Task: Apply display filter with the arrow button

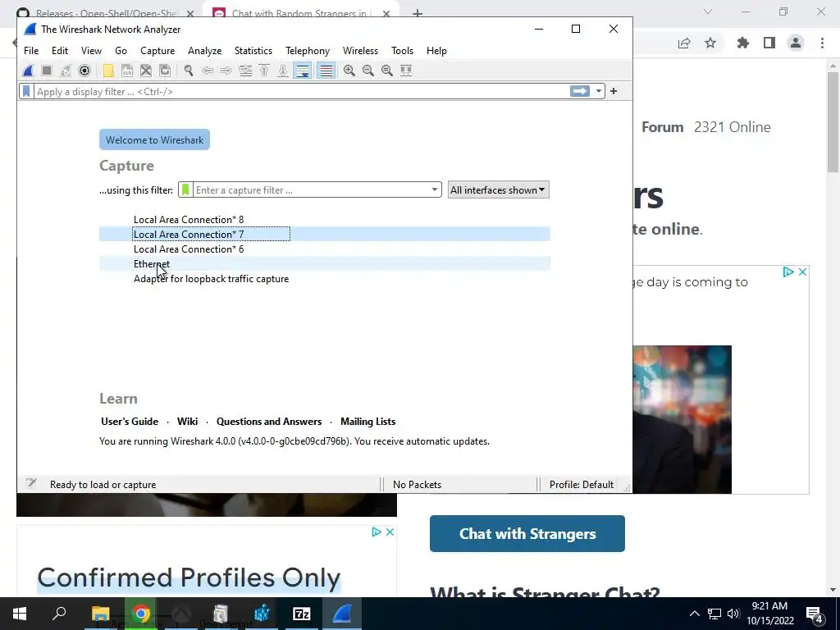Action: tap(580, 91)
